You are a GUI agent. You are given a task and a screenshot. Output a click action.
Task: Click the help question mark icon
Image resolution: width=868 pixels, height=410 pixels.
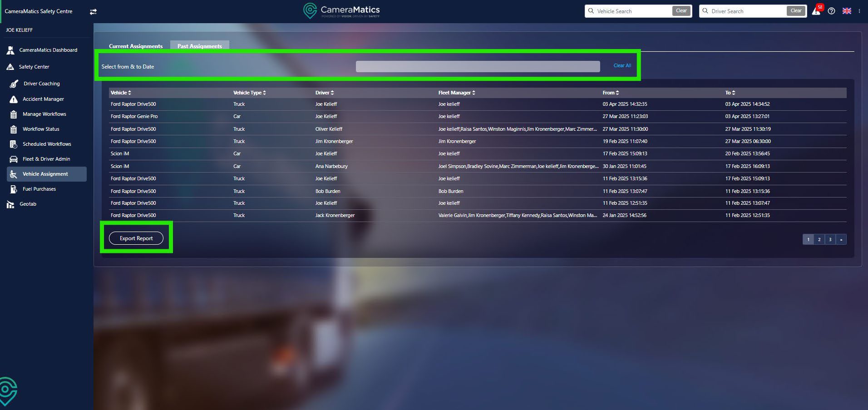(831, 11)
